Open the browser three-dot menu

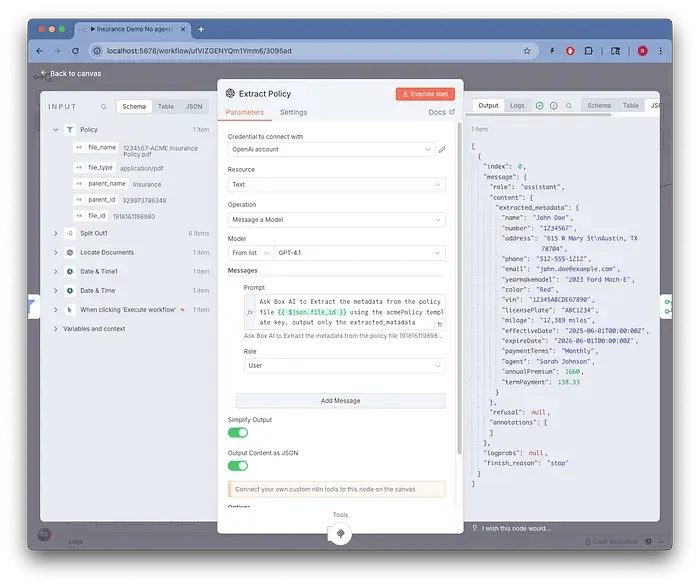(x=661, y=51)
